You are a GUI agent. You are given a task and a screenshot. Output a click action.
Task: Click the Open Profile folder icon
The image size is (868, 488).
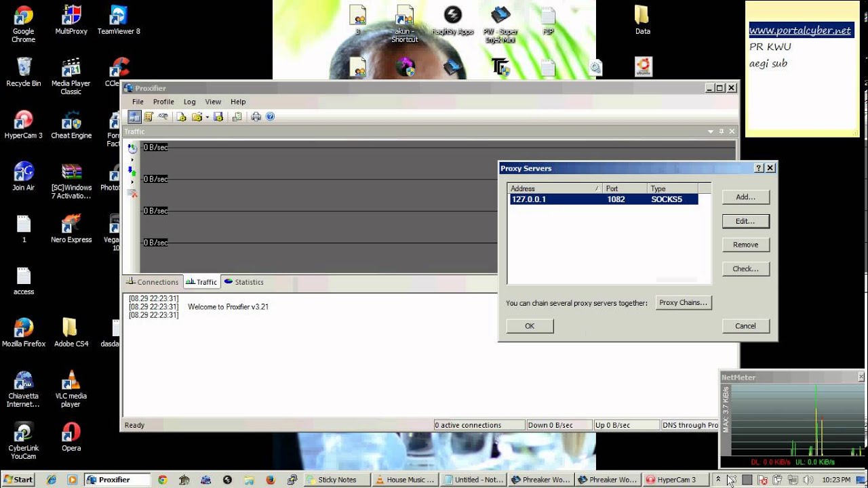(x=197, y=117)
